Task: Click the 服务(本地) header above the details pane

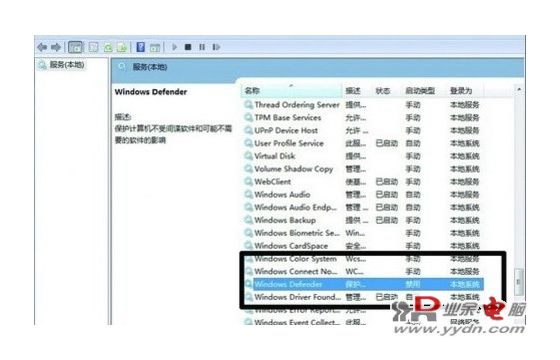Action: click(x=150, y=67)
